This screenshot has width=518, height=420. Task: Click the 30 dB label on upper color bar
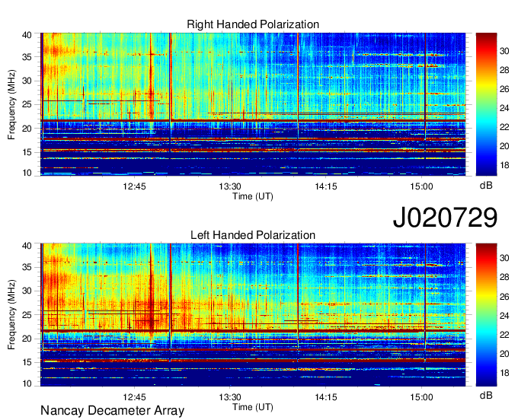504,51
